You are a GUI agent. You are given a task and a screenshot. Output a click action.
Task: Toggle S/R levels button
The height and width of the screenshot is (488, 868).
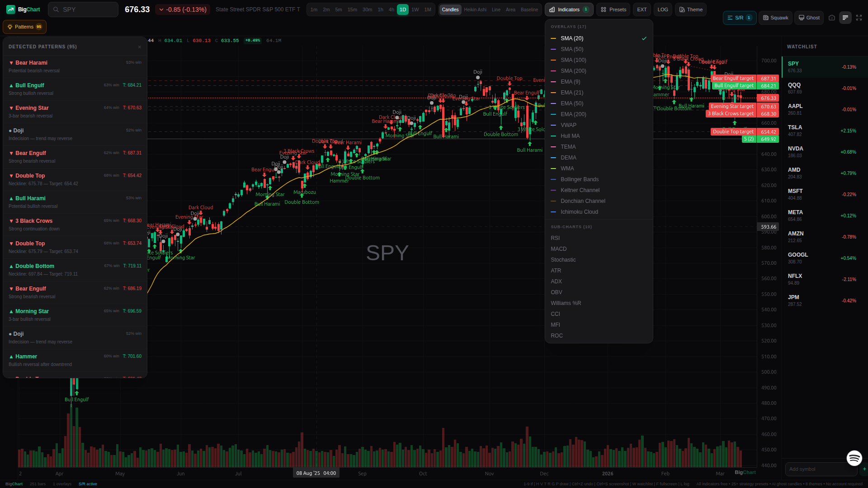[x=739, y=18]
